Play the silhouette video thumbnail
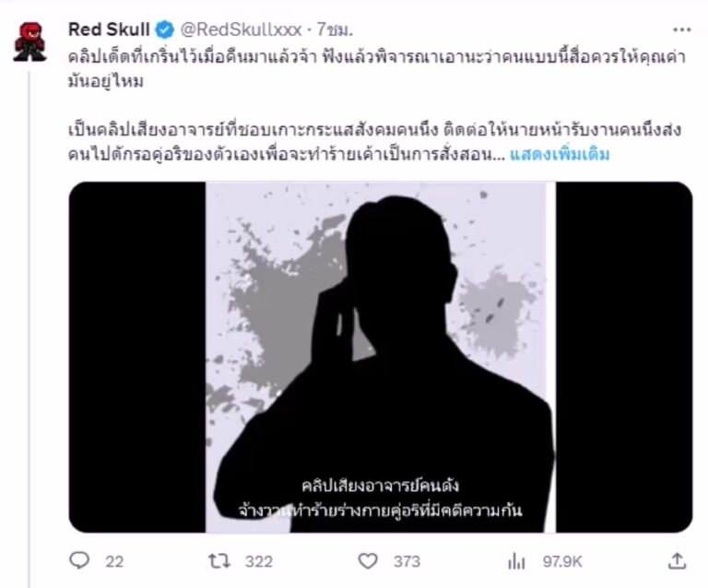The width and height of the screenshot is (708, 588). [381, 357]
